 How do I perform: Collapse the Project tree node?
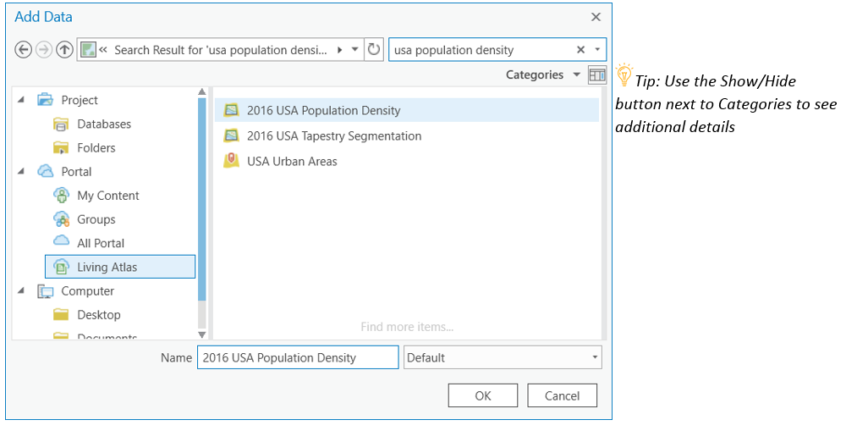coord(21,100)
